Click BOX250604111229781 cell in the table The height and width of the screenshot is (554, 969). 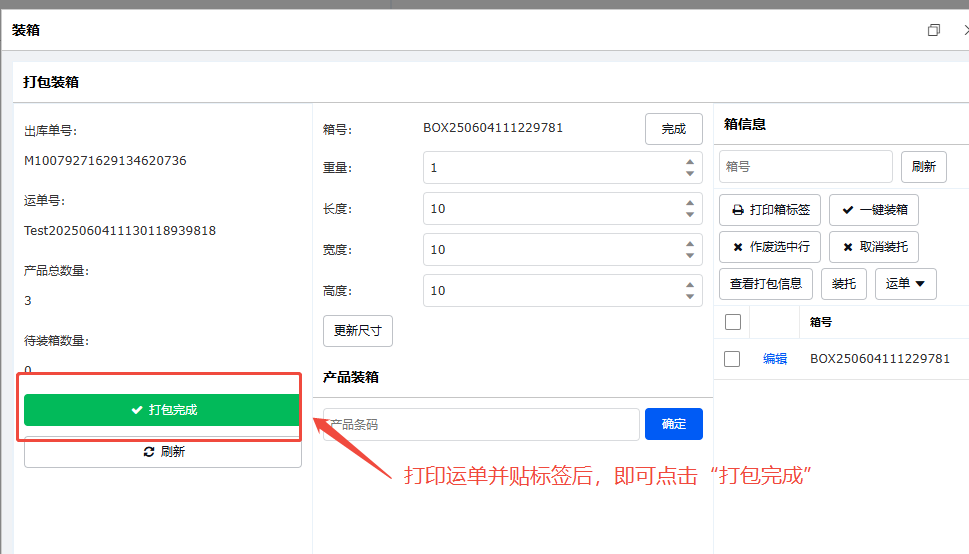pyautogui.click(x=880, y=359)
